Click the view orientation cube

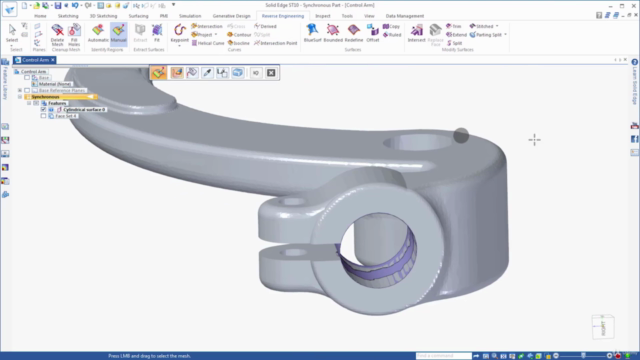coord(603,327)
